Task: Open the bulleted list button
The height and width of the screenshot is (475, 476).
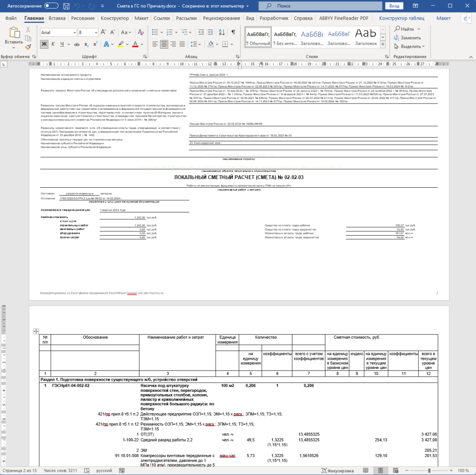Action: point(155,32)
